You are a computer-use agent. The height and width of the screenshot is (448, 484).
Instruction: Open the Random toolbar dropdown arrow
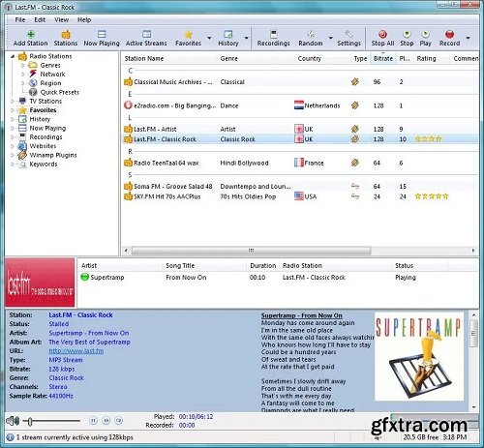331,38
